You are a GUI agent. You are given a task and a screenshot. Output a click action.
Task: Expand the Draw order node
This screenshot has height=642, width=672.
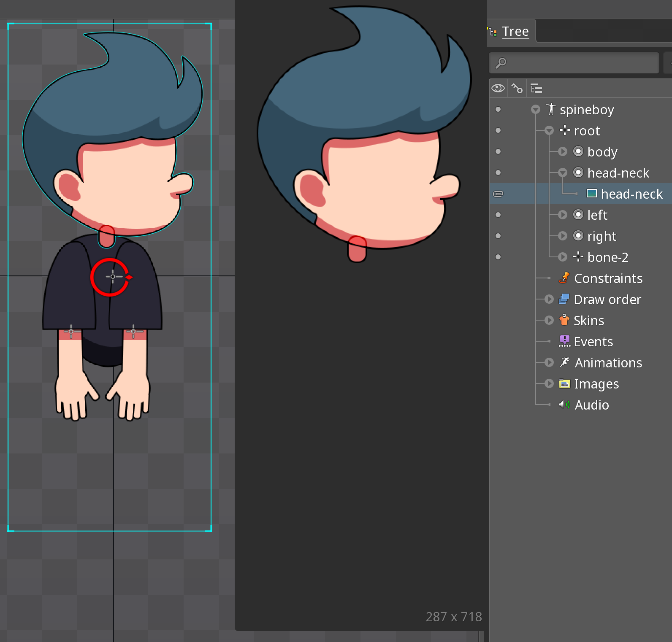[x=549, y=299]
